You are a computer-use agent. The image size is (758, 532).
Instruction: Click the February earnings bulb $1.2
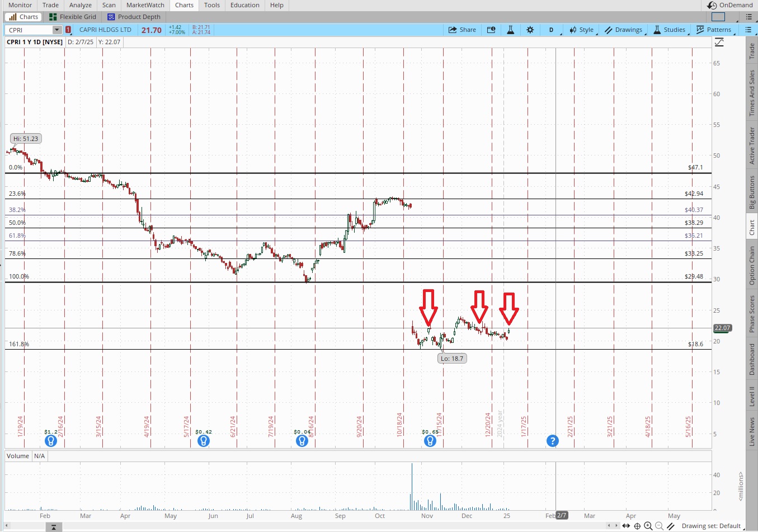pos(51,441)
